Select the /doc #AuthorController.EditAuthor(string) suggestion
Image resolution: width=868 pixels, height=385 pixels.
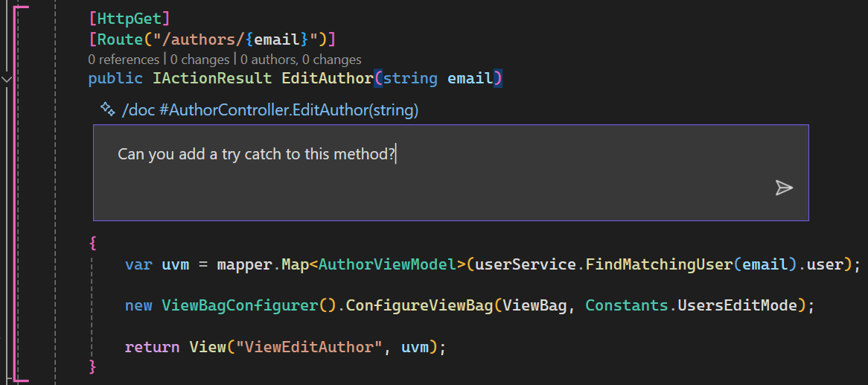(269, 110)
